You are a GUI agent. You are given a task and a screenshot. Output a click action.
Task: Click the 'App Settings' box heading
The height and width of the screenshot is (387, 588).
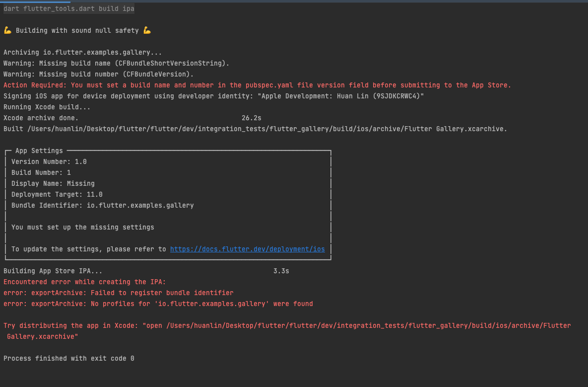pos(39,151)
